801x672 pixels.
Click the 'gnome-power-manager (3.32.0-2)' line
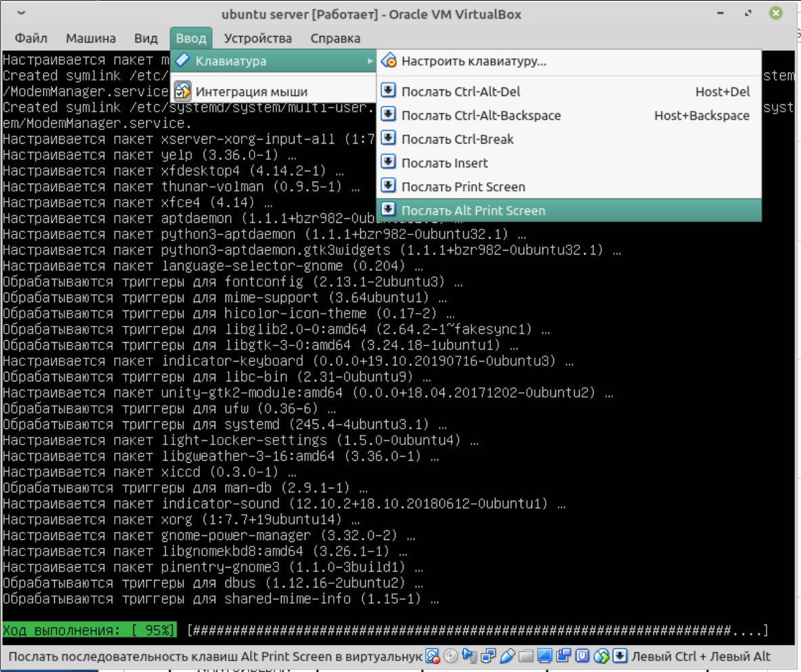point(209,535)
